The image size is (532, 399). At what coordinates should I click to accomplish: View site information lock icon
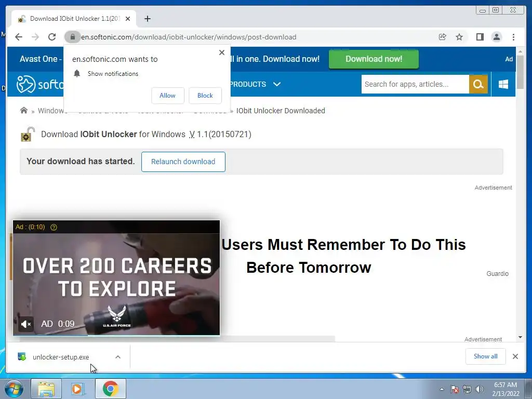[x=72, y=37]
